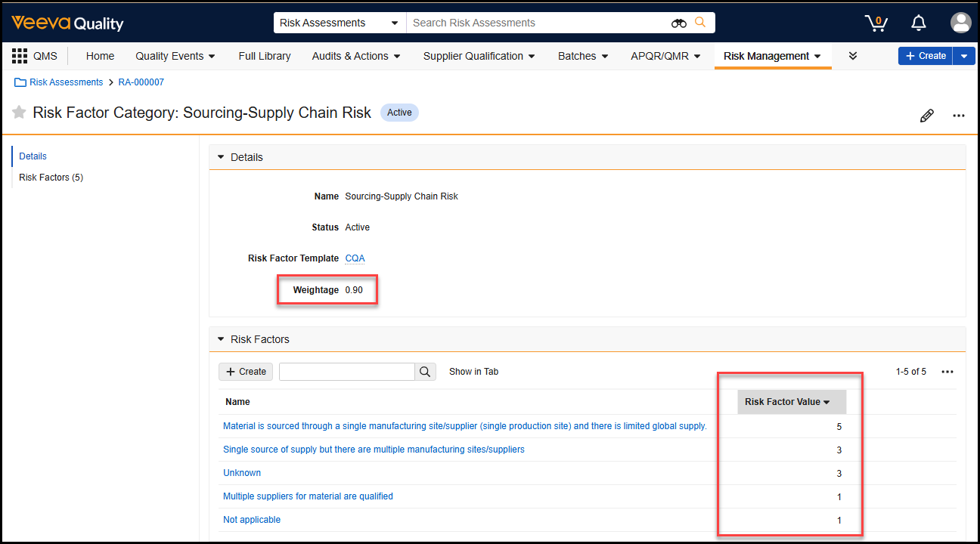Open the notifications bell
The width and height of the screenshot is (980, 544).
[x=919, y=23]
